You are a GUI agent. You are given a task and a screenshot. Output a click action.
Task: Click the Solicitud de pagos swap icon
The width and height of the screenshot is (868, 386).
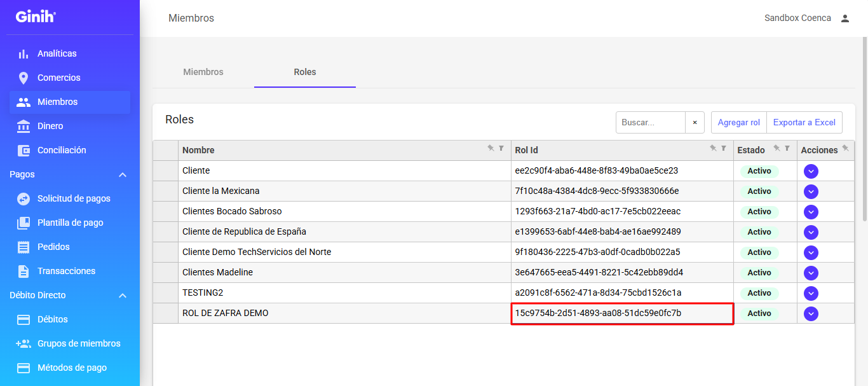(24, 198)
